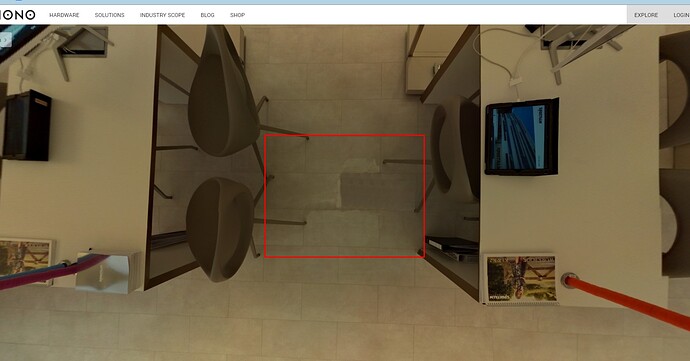
Task: Click inside the red square on floor
Action: (345, 196)
